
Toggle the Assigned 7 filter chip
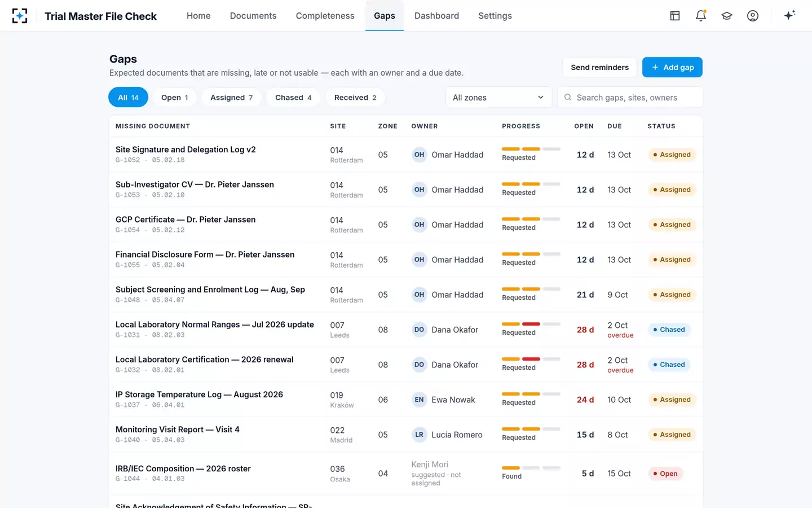pyautogui.click(x=231, y=97)
